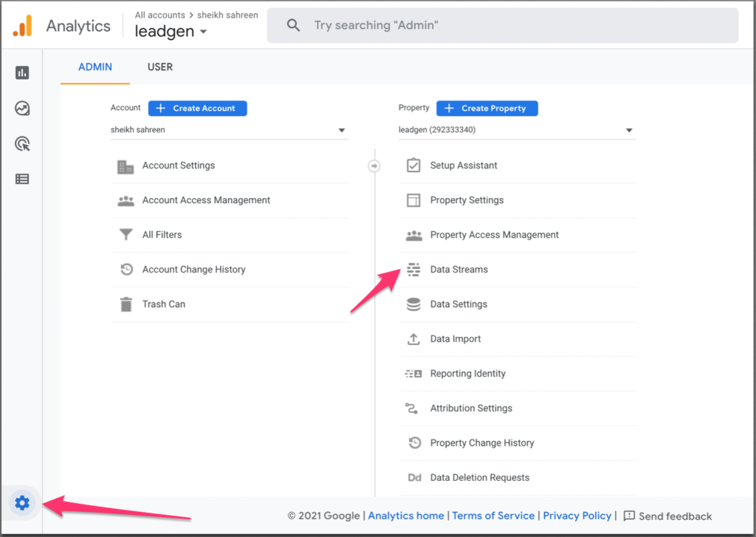This screenshot has width=756, height=537.
Task: Open Reports from the sidebar bar-chart icon
Action: tap(22, 73)
